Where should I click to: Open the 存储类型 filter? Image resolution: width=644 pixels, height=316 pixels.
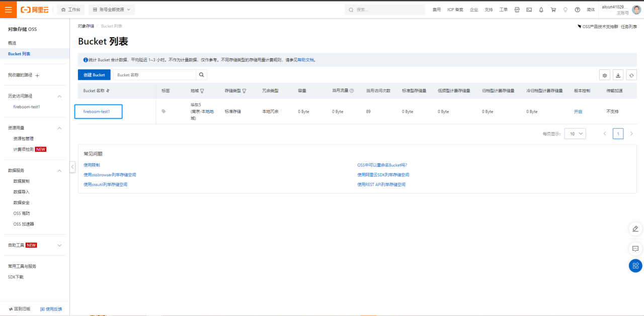pyautogui.click(x=244, y=91)
